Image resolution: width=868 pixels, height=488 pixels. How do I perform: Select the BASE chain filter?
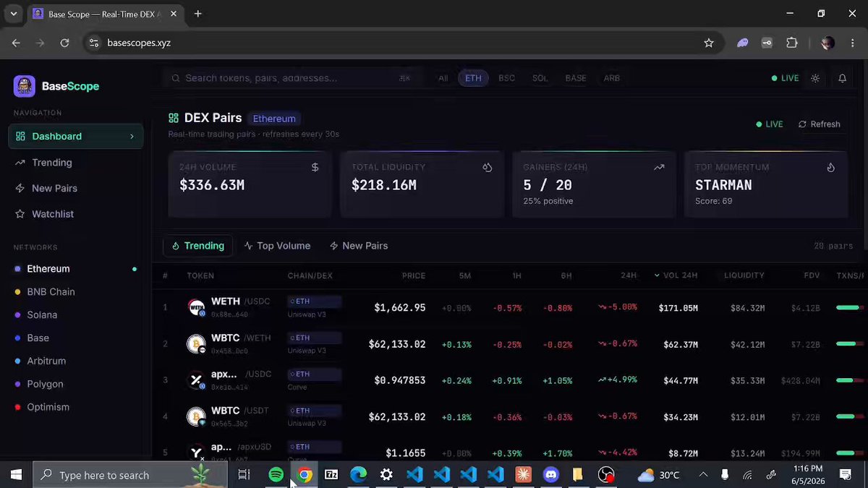coord(576,78)
